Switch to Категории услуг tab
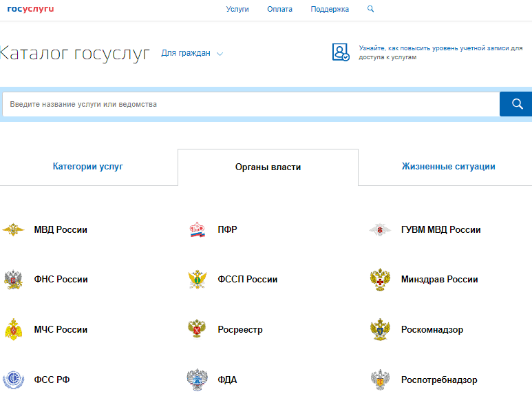532x394 pixels. click(88, 167)
